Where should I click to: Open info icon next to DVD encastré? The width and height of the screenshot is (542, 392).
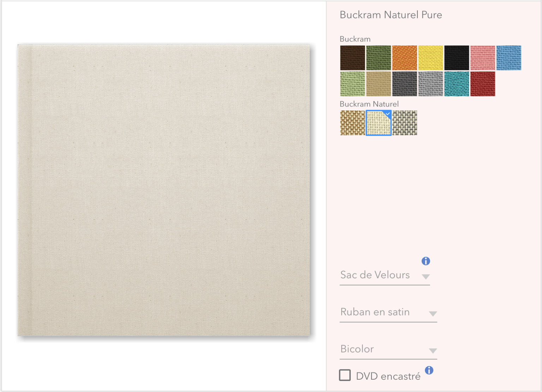[429, 370]
